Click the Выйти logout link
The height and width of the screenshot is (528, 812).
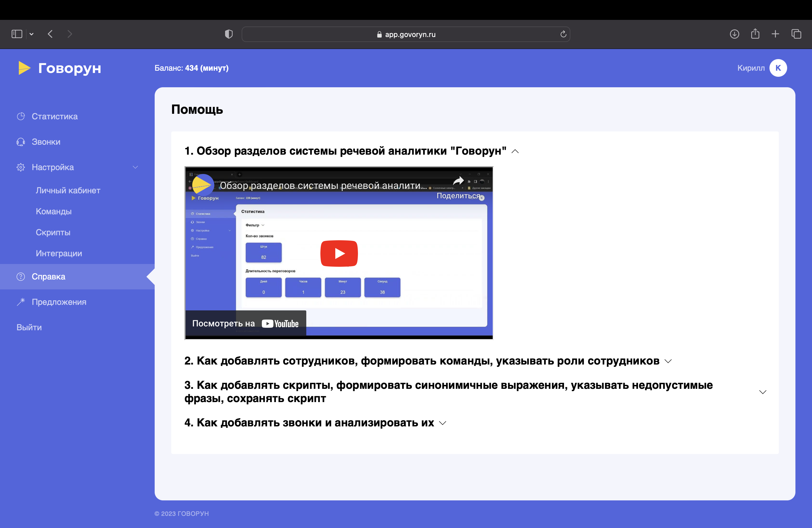[x=29, y=328]
